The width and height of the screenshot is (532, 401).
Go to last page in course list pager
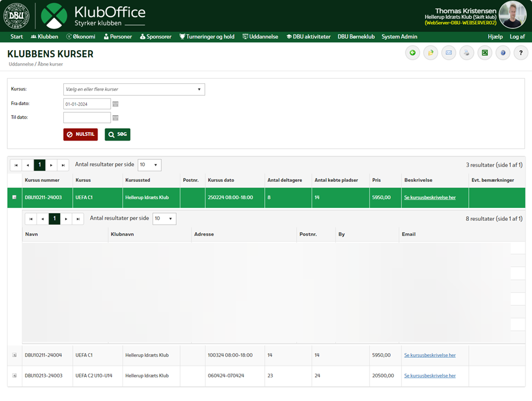(63, 165)
